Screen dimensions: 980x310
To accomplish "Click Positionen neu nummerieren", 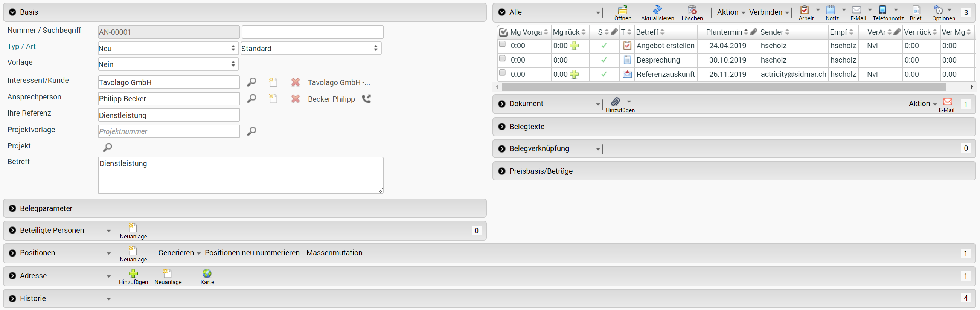I will click(252, 253).
